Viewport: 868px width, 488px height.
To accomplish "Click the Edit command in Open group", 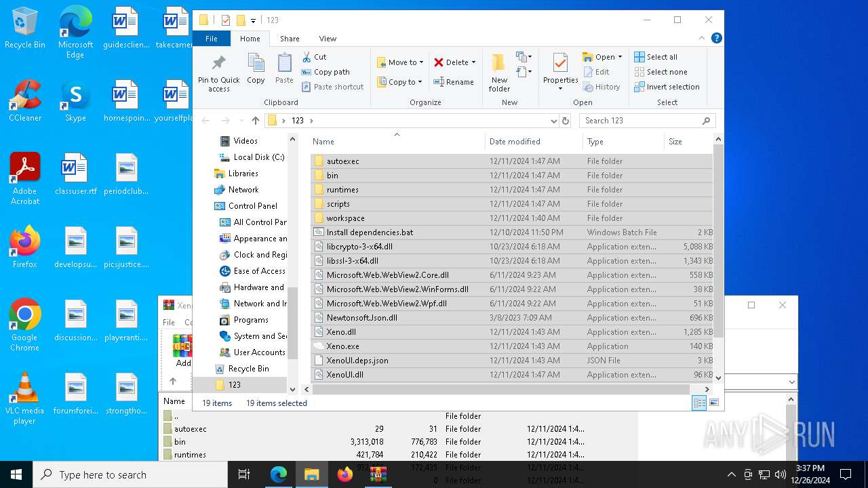I will tap(596, 72).
